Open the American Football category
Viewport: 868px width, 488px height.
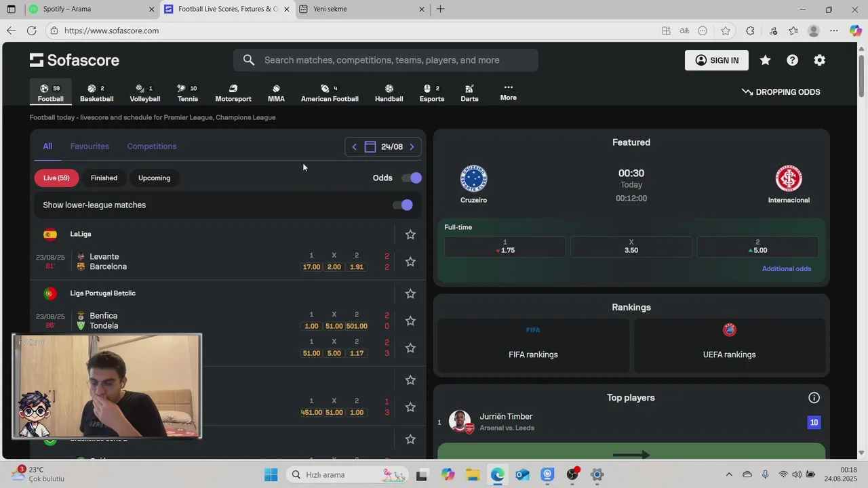point(330,93)
